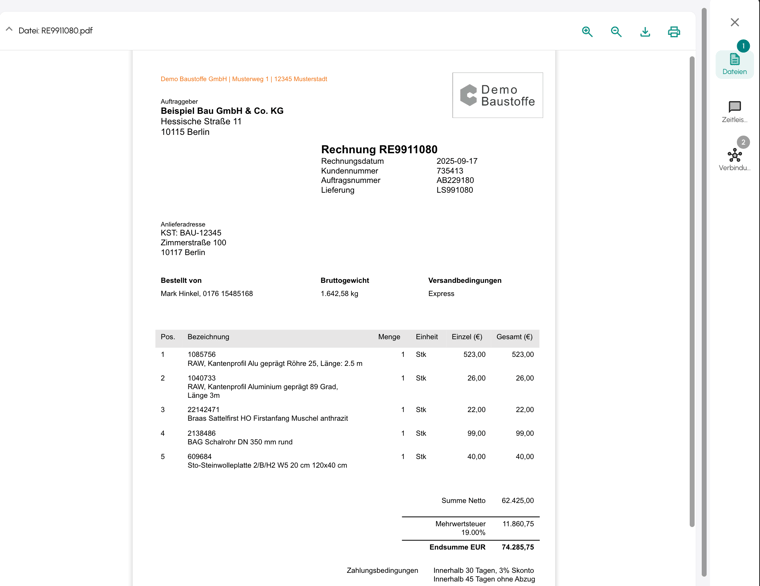Collapse the Datei RE9911080.pdf section chevron
The image size is (760, 586).
[x=9, y=30]
